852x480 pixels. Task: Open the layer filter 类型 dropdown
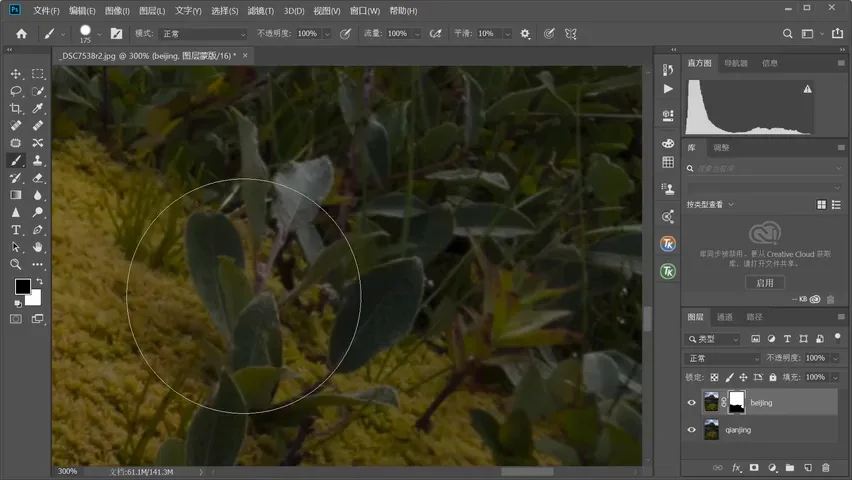click(x=713, y=339)
